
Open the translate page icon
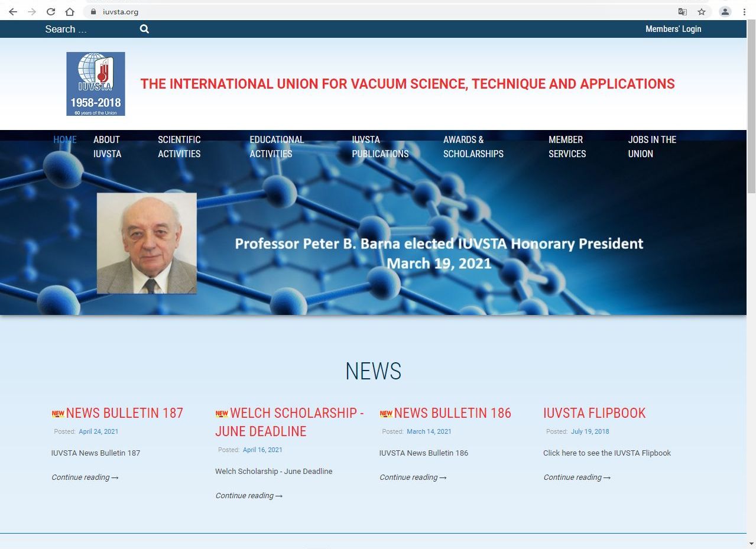pyautogui.click(x=683, y=12)
